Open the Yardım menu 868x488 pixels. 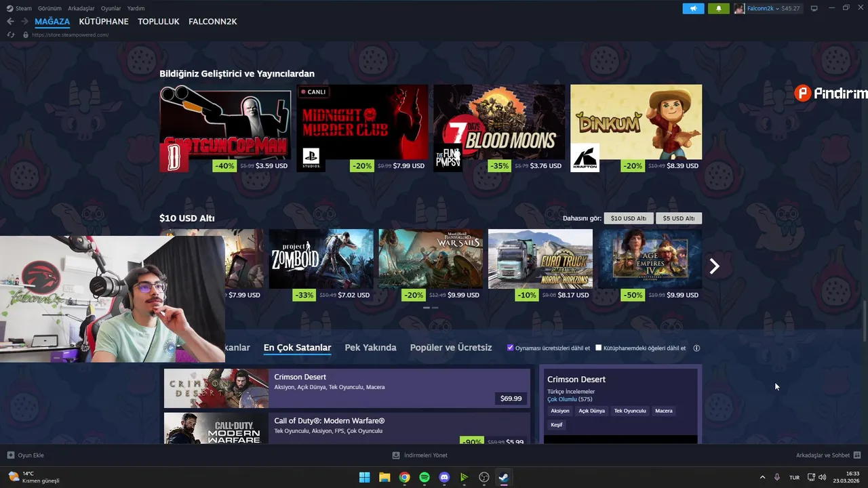[136, 8]
